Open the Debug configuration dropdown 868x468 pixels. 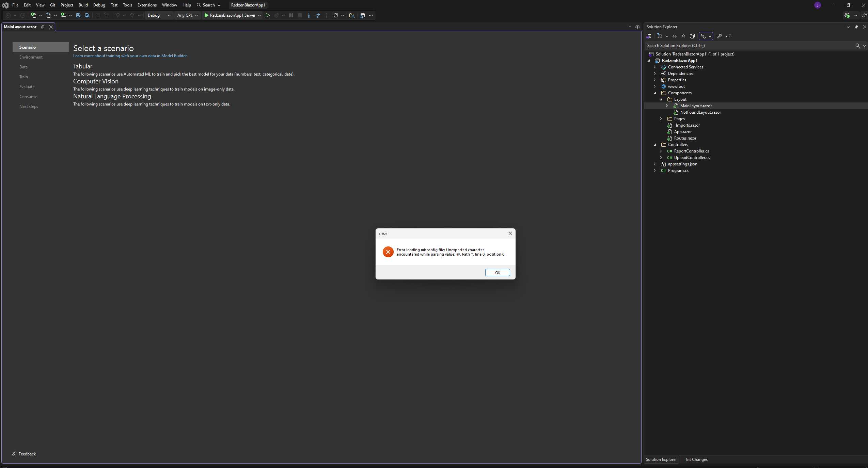point(159,15)
